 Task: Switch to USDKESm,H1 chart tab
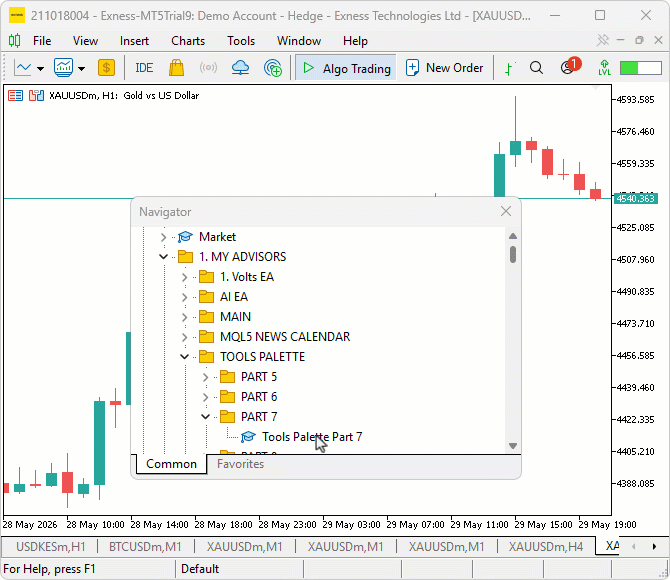point(50,547)
